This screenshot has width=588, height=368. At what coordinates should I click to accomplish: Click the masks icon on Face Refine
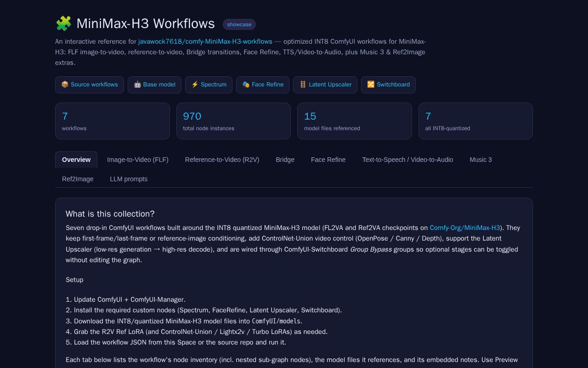246,85
